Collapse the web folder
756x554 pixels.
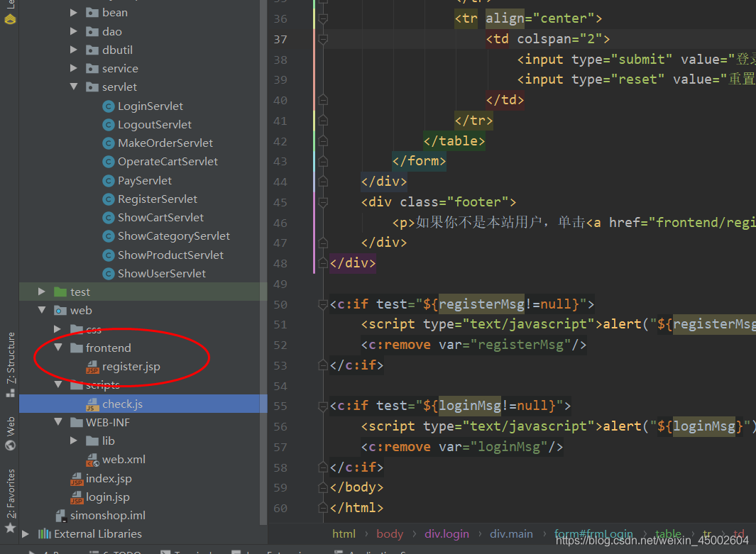(x=42, y=310)
